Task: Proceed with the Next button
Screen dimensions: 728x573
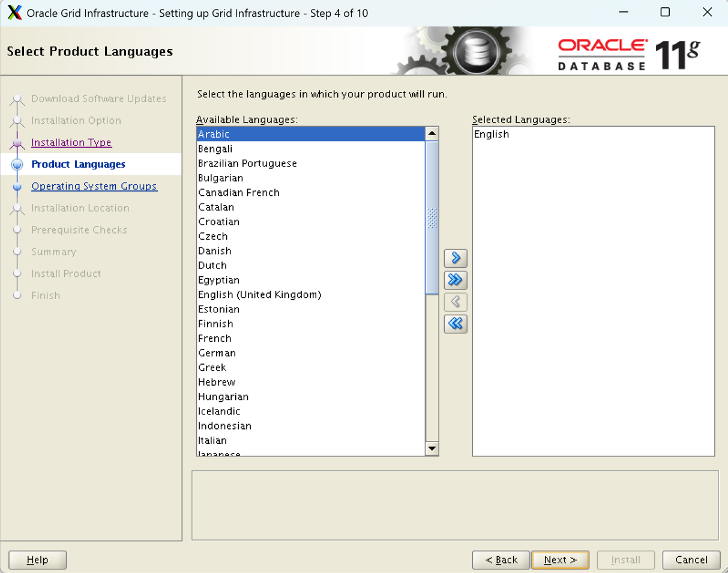Action: (x=561, y=560)
